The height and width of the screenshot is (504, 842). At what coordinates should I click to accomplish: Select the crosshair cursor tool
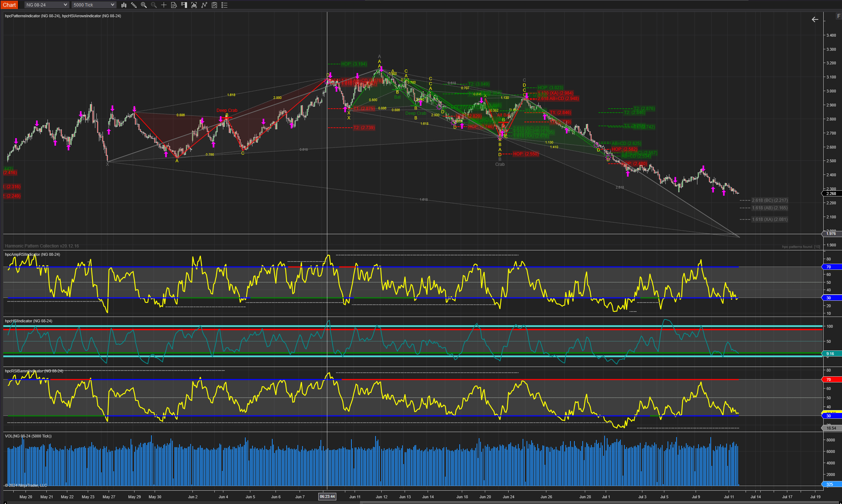point(164,5)
